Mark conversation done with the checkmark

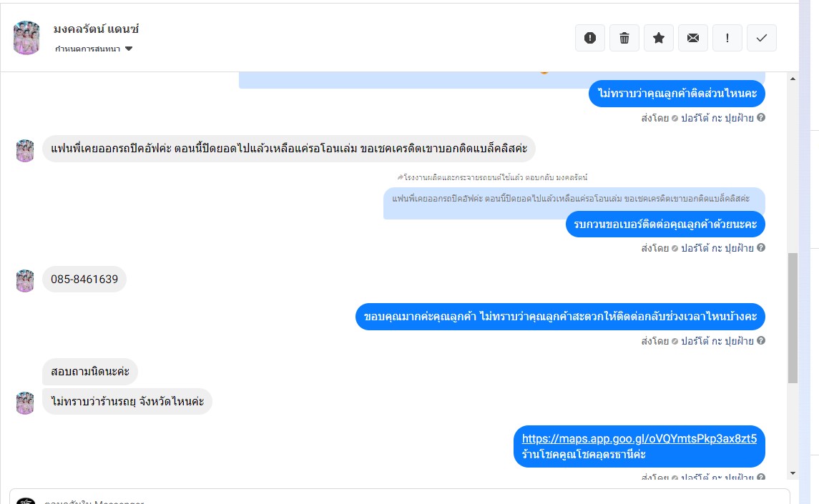pos(762,38)
